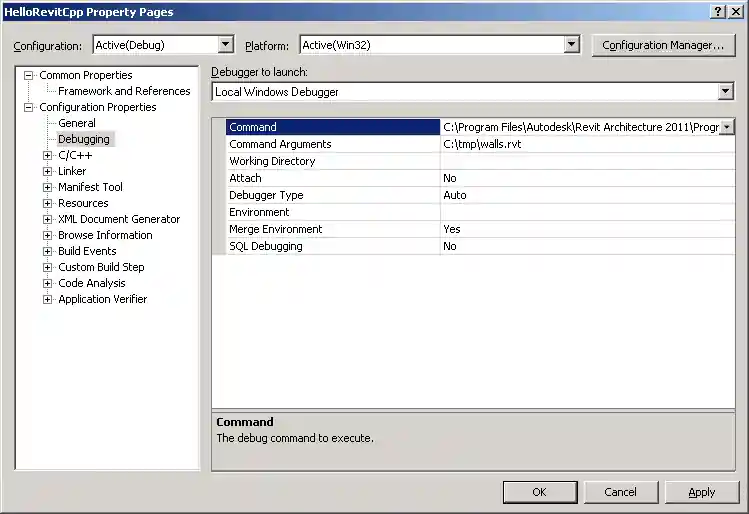Click the Configuration Manager button
Viewport: 749px width, 514px height.
click(662, 45)
